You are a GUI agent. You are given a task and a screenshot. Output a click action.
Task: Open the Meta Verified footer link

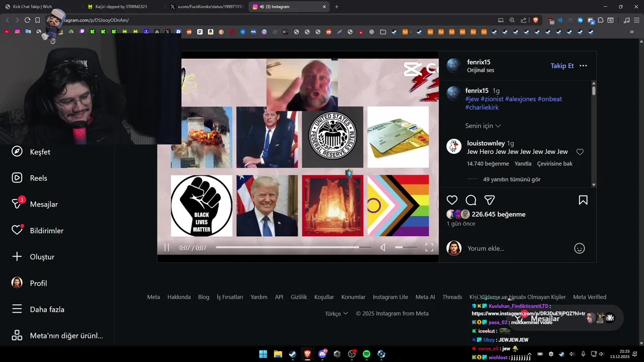(x=590, y=297)
